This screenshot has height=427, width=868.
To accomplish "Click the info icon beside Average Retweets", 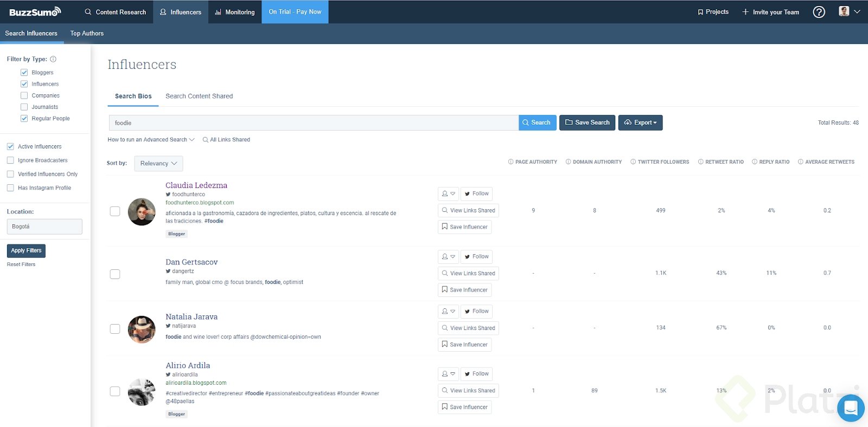I will click(801, 162).
